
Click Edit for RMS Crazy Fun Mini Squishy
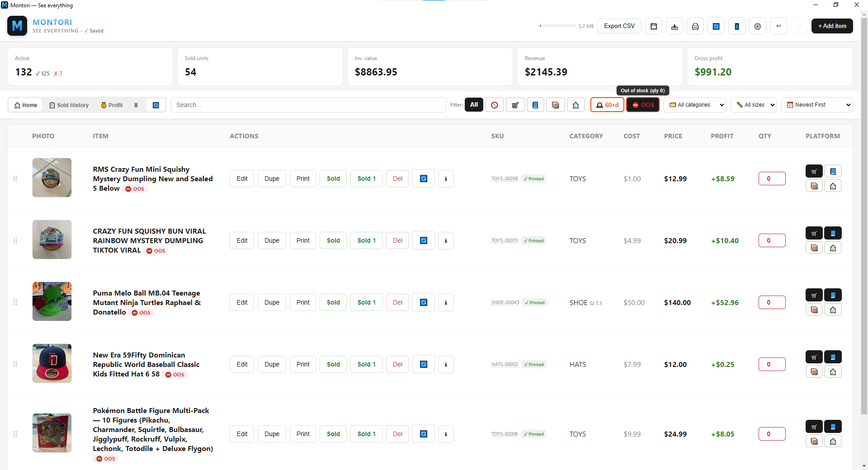[242, 179]
